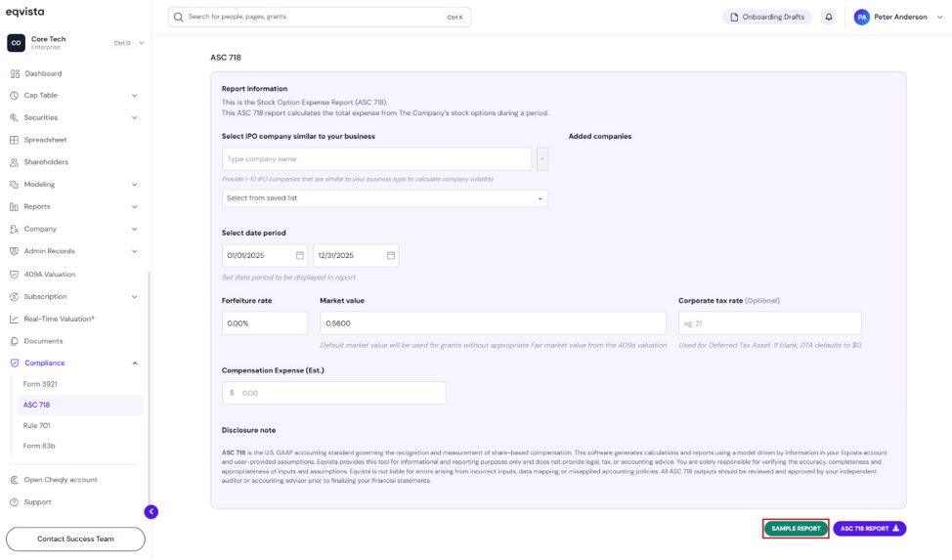The image size is (952, 560).
Task: Click the end date field 12/31/2025
Action: point(356,256)
